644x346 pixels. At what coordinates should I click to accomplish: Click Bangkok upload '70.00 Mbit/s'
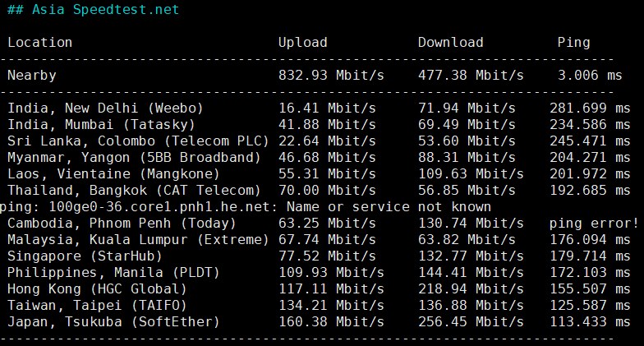(x=327, y=191)
